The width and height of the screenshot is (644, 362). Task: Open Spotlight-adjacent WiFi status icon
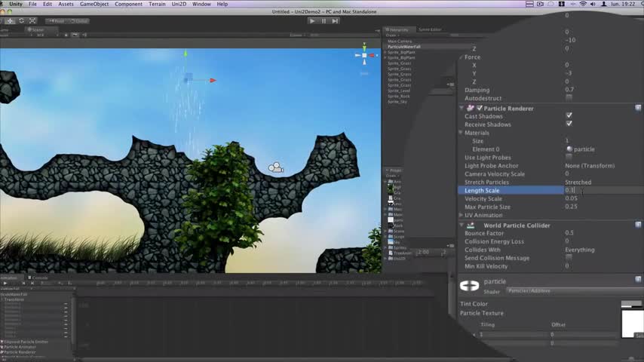[x=583, y=4]
